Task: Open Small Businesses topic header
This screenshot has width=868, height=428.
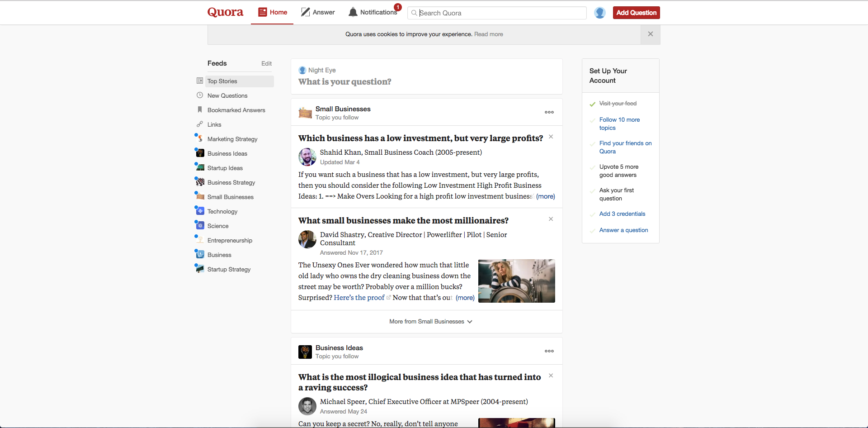Action: click(x=343, y=109)
